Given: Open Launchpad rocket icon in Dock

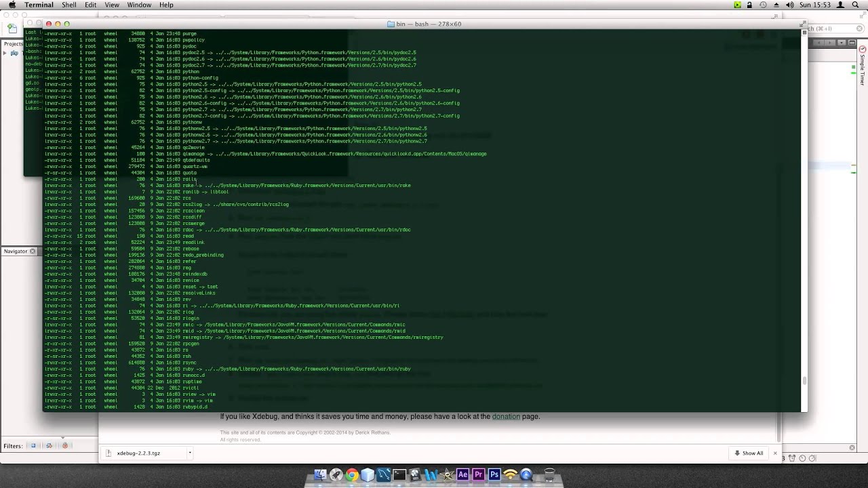Looking at the screenshot, I should tap(336, 474).
